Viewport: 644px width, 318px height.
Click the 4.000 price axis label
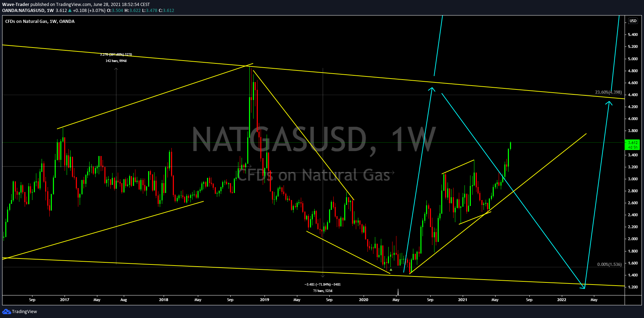[x=633, y=119]
